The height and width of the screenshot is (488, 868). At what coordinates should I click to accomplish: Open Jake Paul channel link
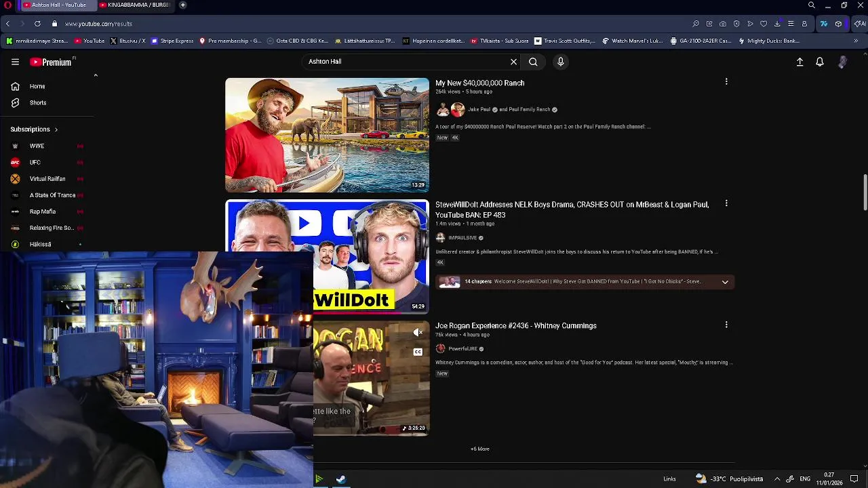click(479, 109)
